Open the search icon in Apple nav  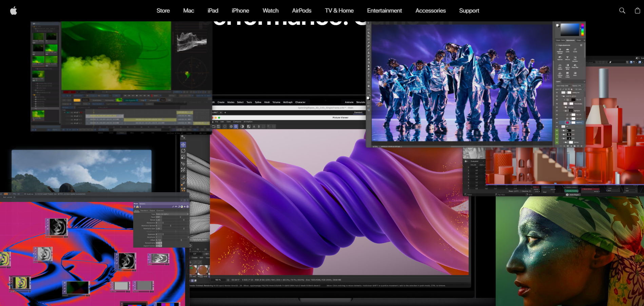pos(622,11)
